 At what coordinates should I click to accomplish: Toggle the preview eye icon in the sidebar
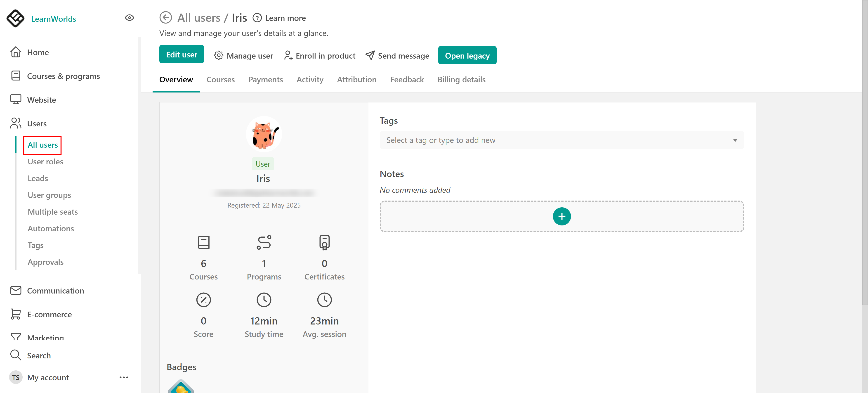[x=129, y=18]
